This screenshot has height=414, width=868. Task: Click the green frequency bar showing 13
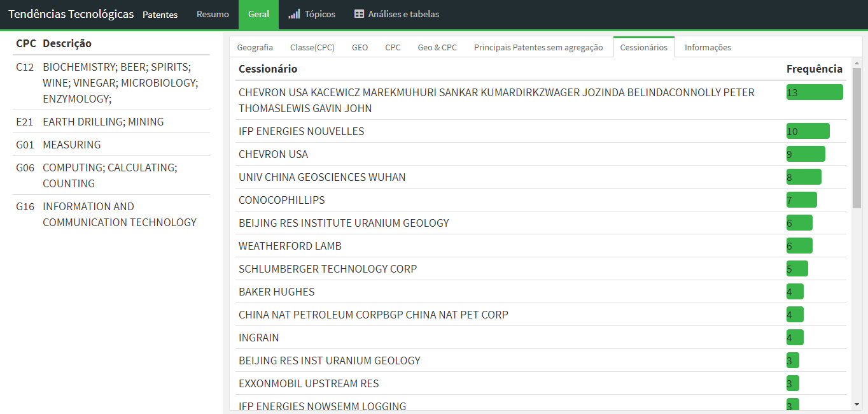[814, 92]
